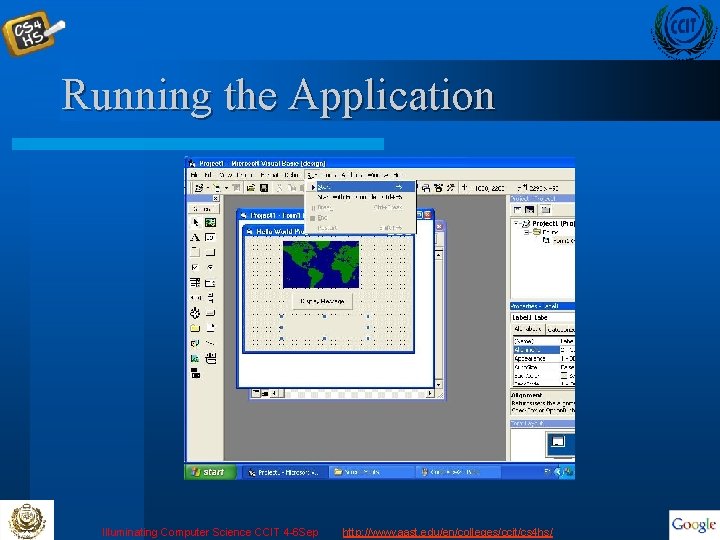
Task: Follow the aast.edu cs4hs link
Action: coord(448,532)
